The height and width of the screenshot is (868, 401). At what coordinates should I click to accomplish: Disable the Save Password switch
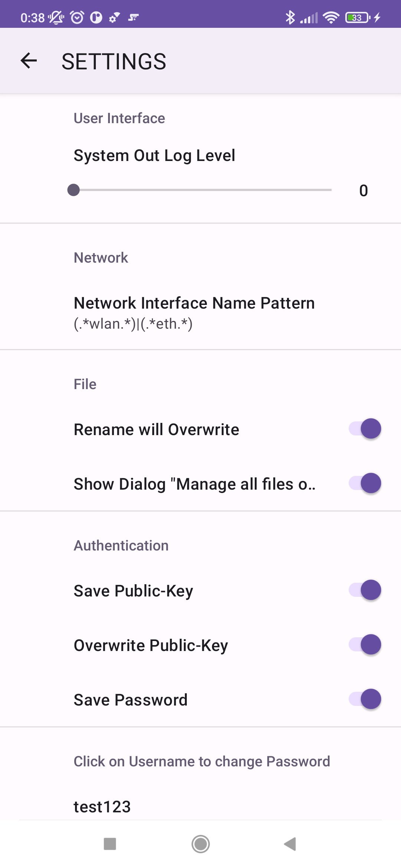pos(365,699)
